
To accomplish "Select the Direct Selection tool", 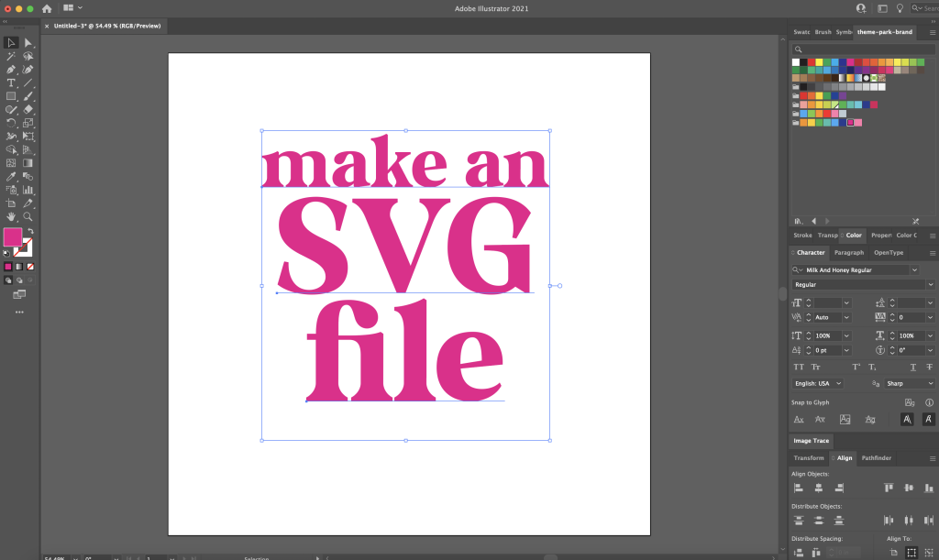I will (x=28, y=42).
